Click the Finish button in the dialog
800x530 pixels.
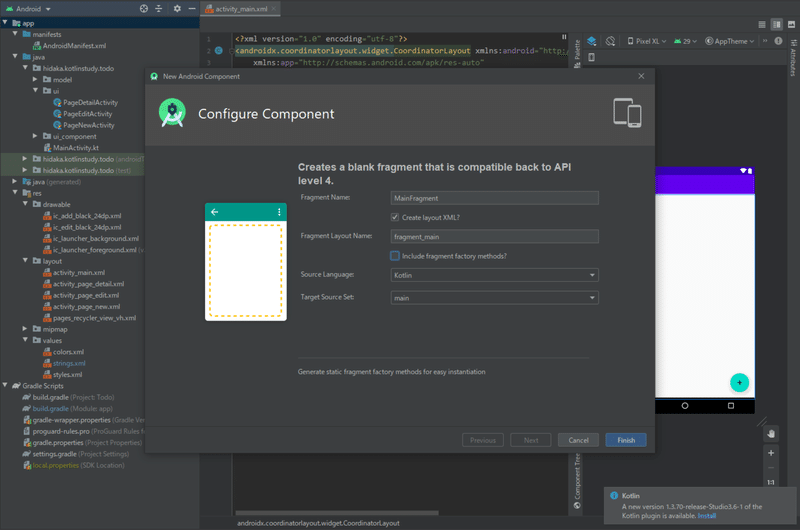pyautogui.click(x=626, y=440)
